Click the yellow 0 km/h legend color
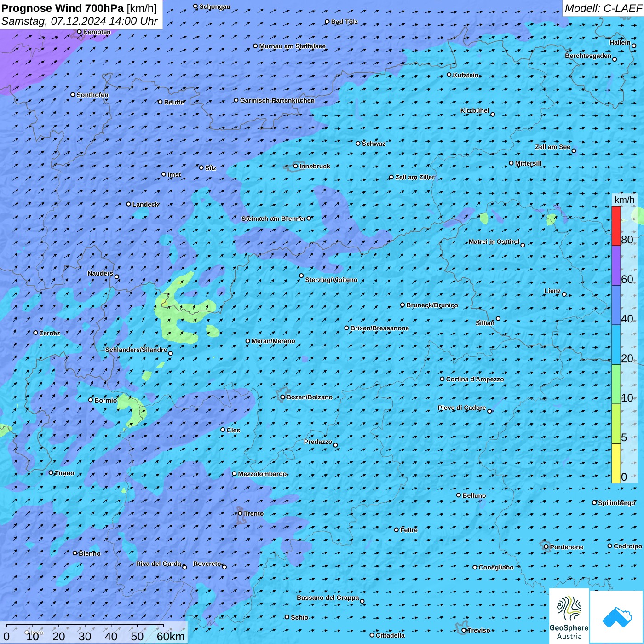Screen dimensions: 644x644 pyautogui.click(x=616, y=463)
